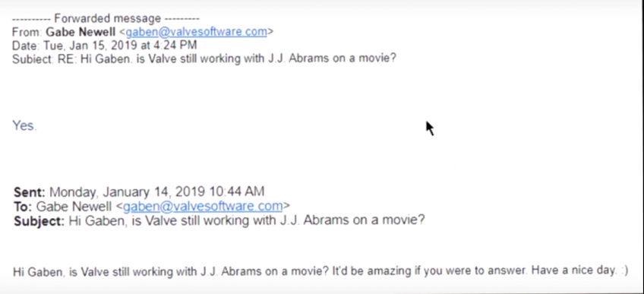Click the bold 'To:' label
The height and width of the screenshot is (294, 644).
click(x=23, y=206)
